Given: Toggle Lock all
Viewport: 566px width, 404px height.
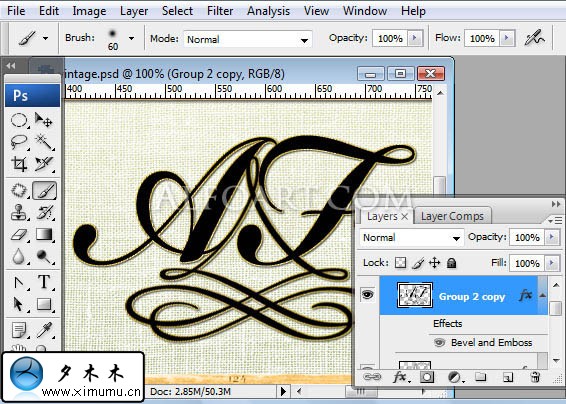Looking at the screenshot, I should (451, 263).
